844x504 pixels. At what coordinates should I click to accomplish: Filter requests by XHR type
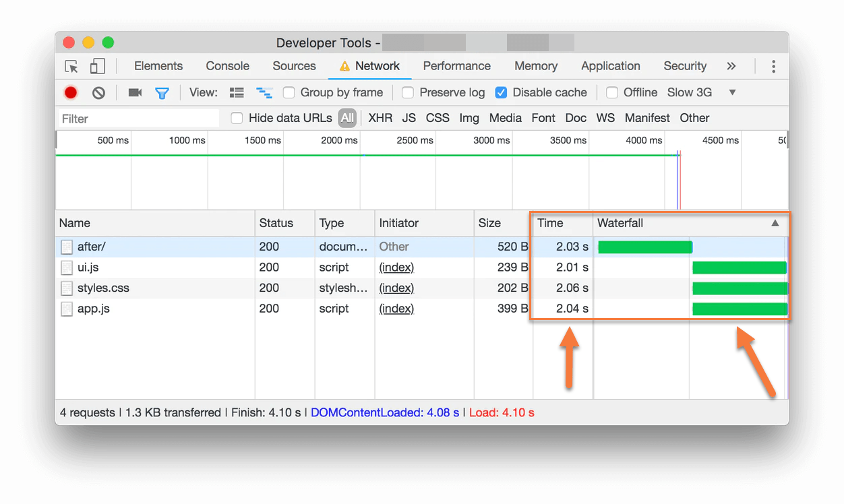point(380,118)
